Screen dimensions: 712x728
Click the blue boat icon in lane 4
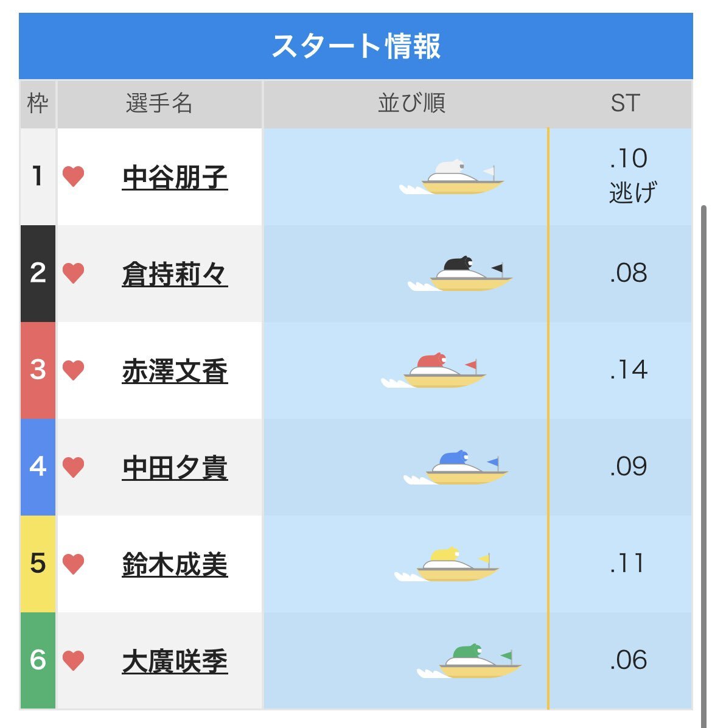(456, 467)
